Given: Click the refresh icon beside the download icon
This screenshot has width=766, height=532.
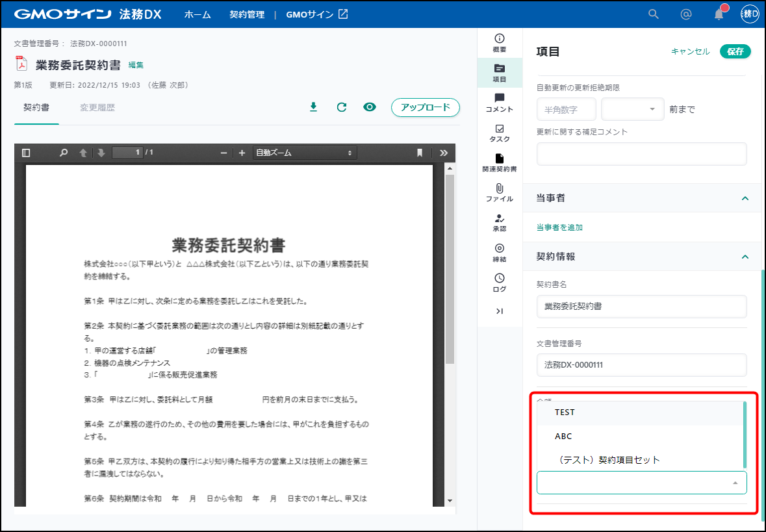Looking at the screenshot, I should tap(342, 107).
